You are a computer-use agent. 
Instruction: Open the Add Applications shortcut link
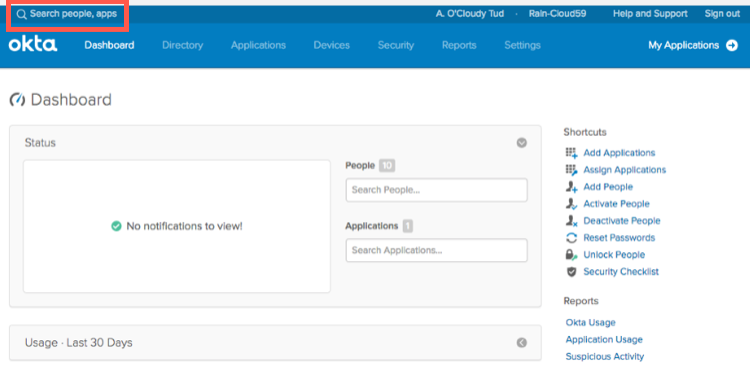pos(619,153)
